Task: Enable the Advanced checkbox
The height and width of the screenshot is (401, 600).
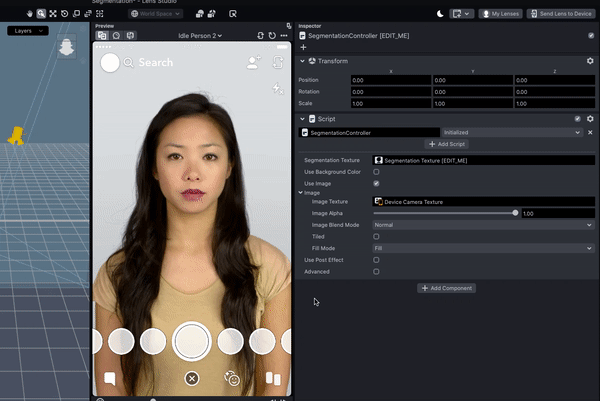Action: tap(376, 272)
